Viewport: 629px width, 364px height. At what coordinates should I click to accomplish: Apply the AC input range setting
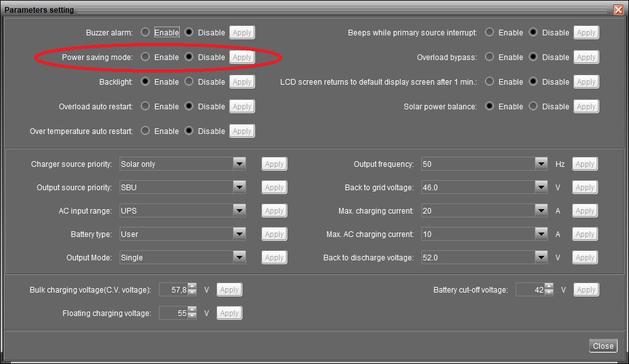[x=274, y=210]
